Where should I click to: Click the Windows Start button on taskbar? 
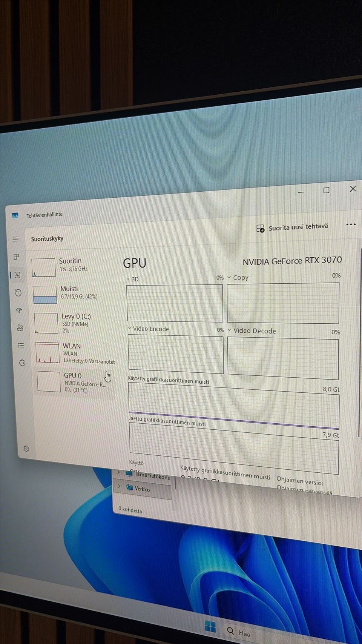tap(210, 626)
